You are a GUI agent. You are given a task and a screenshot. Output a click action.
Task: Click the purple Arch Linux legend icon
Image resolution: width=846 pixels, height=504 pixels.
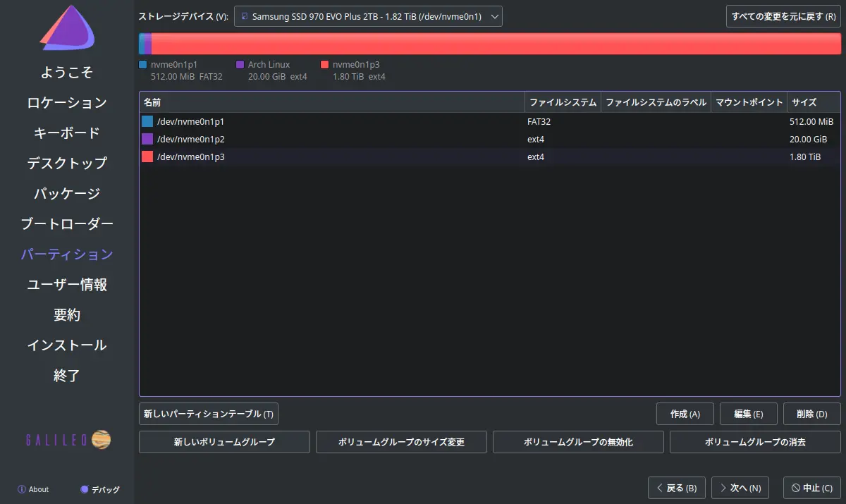[240, 64]
